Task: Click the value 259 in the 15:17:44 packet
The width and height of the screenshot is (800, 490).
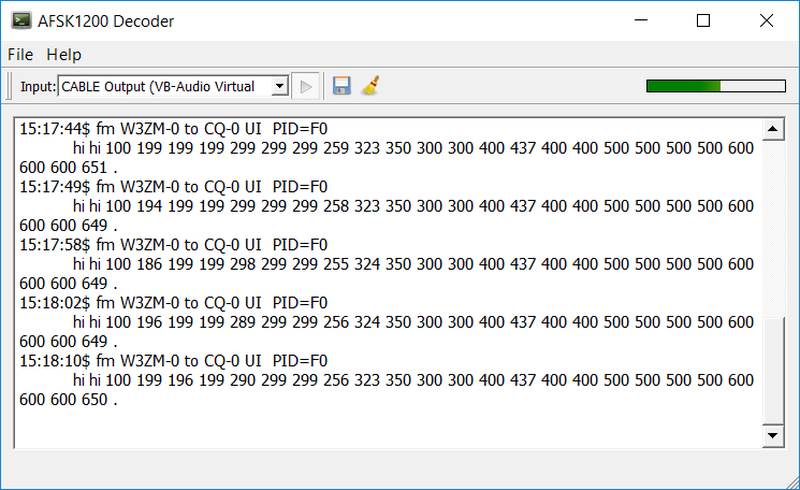Action: [336, 149]
